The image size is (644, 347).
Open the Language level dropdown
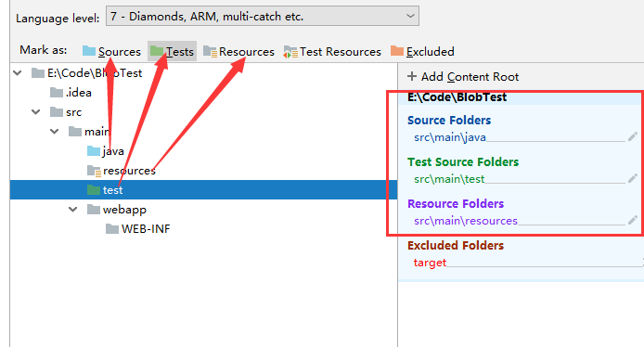(x=263, y=17)
